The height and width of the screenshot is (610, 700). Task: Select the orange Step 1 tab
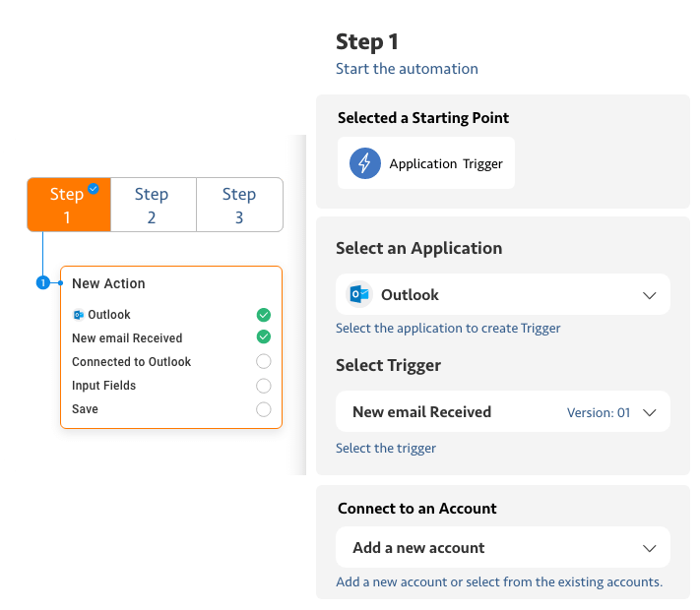tap(69, 205)
